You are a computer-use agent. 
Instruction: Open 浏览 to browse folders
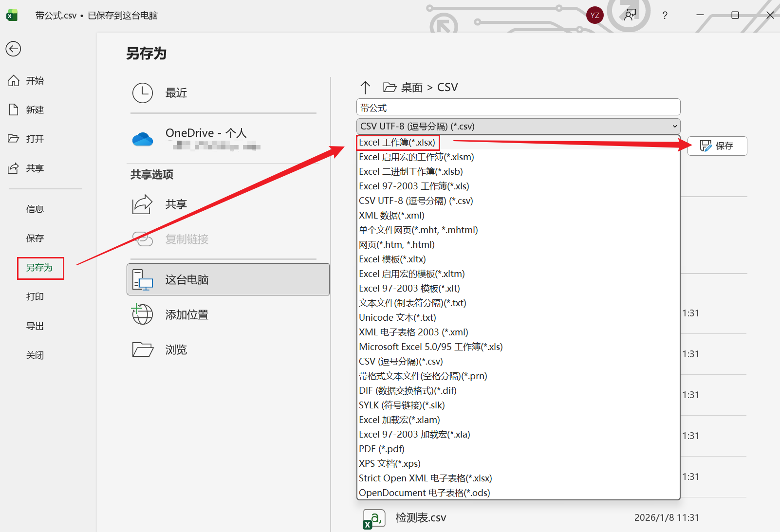tap(176, 349)
